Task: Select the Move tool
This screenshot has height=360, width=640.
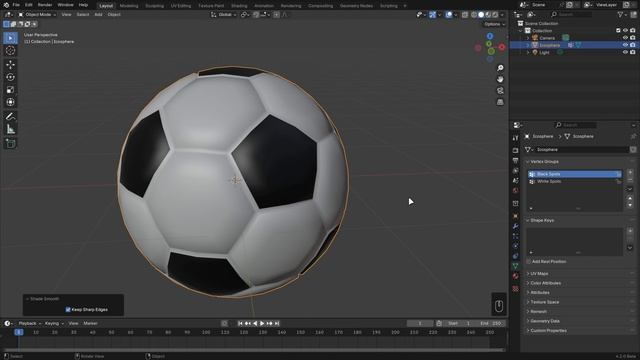Action: pos(10,64)
